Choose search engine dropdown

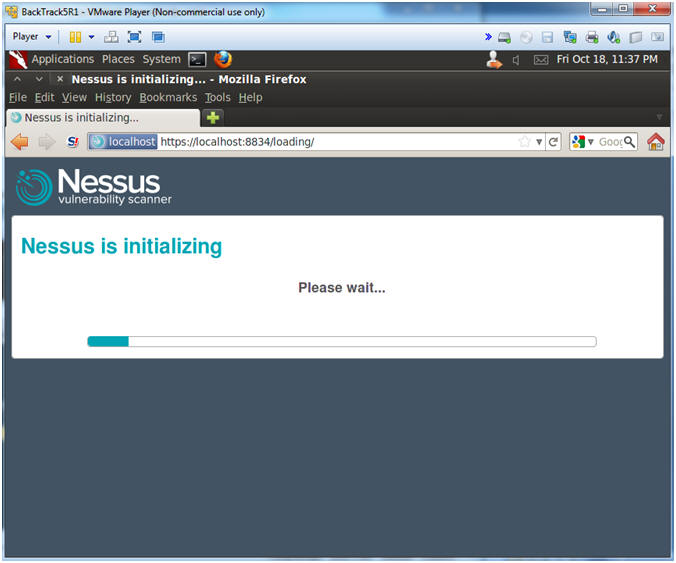tap(582, 141)
